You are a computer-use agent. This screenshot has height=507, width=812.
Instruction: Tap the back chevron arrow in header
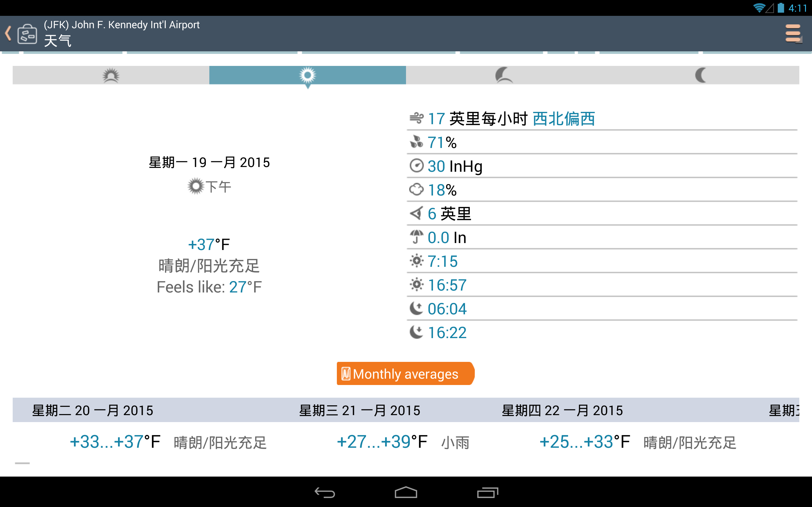pos(8,34)
